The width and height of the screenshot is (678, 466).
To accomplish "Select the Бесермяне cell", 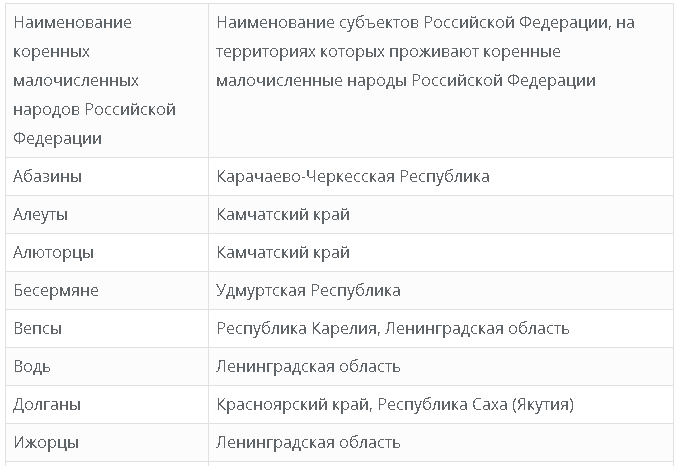I will pyautogui.click(x=56, y=291).
